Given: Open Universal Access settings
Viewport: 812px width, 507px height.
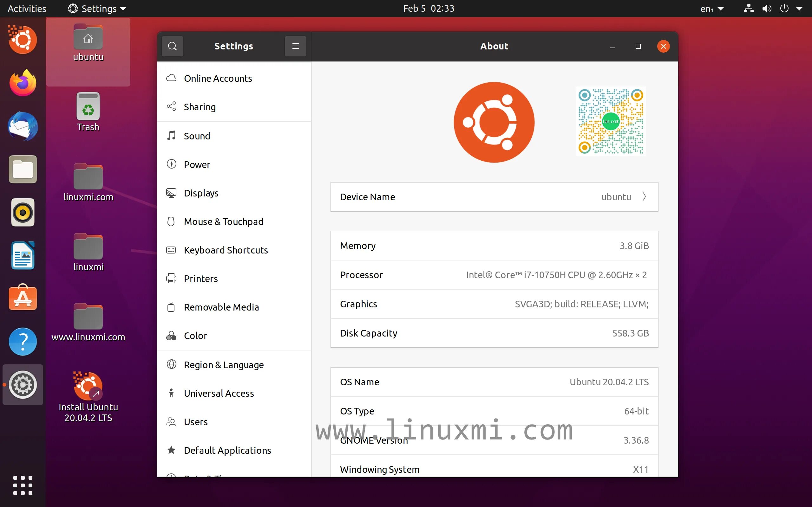Looking at the screenshot, I should pyautogui.click(x=219, y=393).
